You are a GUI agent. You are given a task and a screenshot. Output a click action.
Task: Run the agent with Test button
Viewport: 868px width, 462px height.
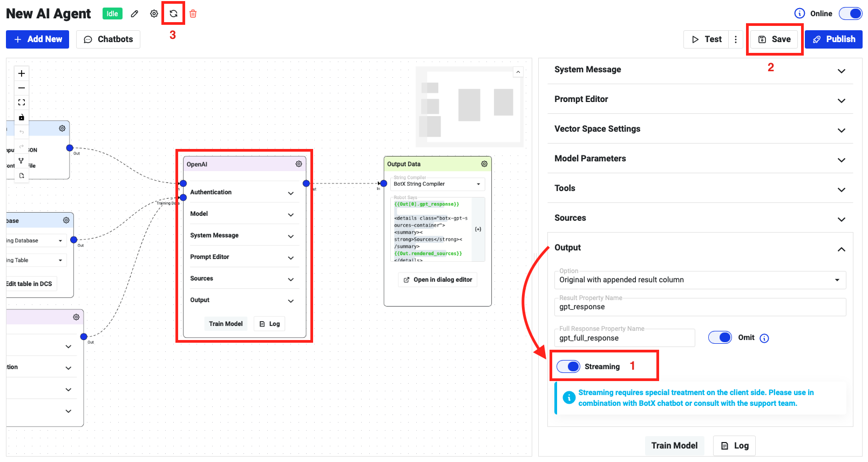[x=706, y=39]
